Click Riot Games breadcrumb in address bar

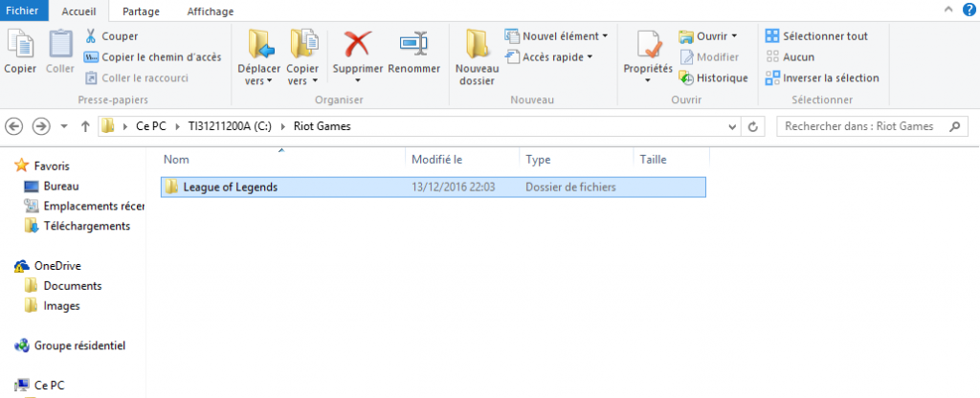(322, 126)
